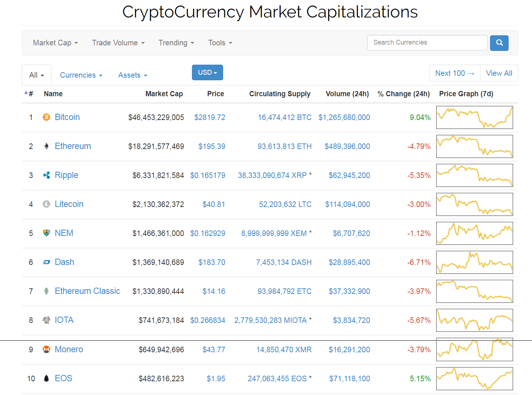Click Bitcoin price $2819.72

(210, 117)
